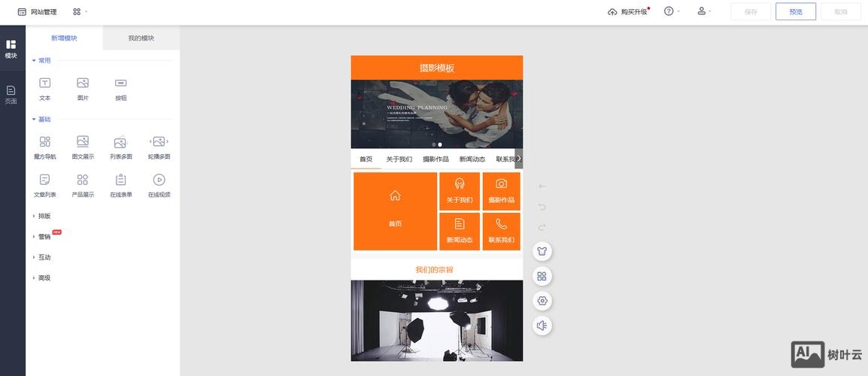Select the 图片 image module icon
The height and width of the screenshot is (376, 868).
coord(83,87)
